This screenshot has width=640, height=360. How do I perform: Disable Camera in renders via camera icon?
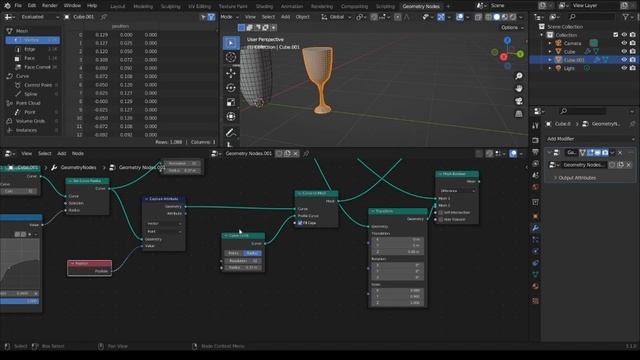(x=633, y=43)
